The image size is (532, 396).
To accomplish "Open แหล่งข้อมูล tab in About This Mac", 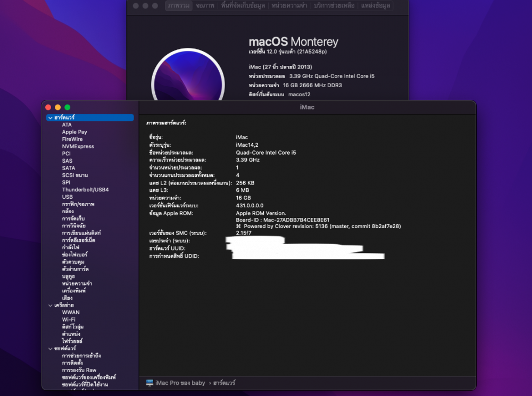I will [x=375, y=5].
